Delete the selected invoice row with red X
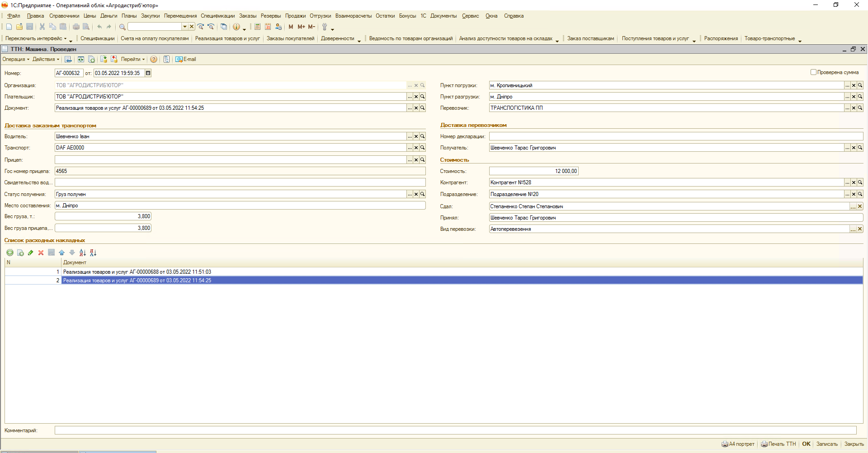The image size is (868, 453). point(41,252)
